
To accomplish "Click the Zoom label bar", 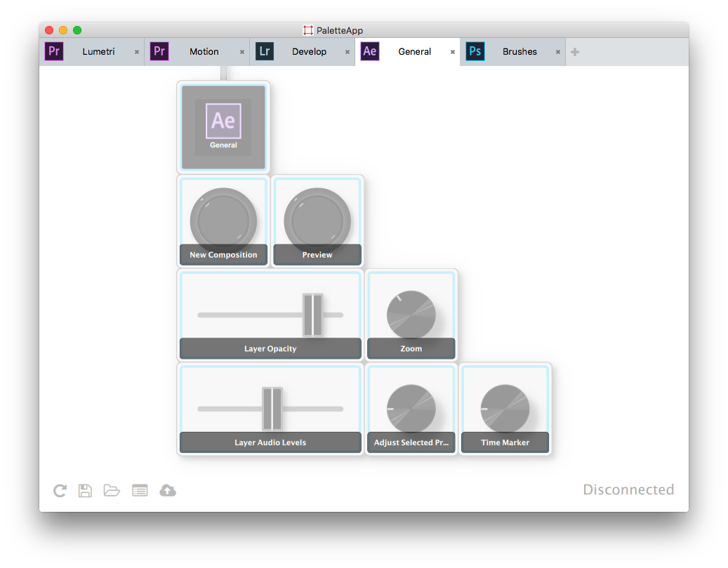I will click(411, 348).
